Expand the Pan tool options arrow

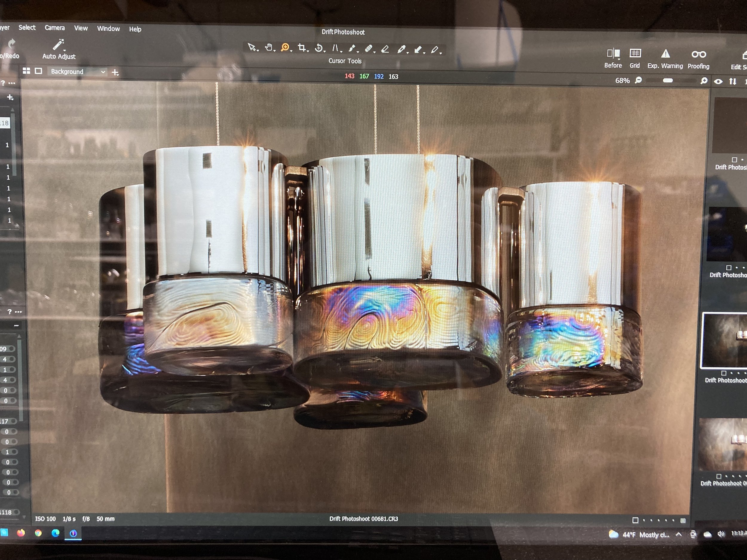tap(275, 51)
